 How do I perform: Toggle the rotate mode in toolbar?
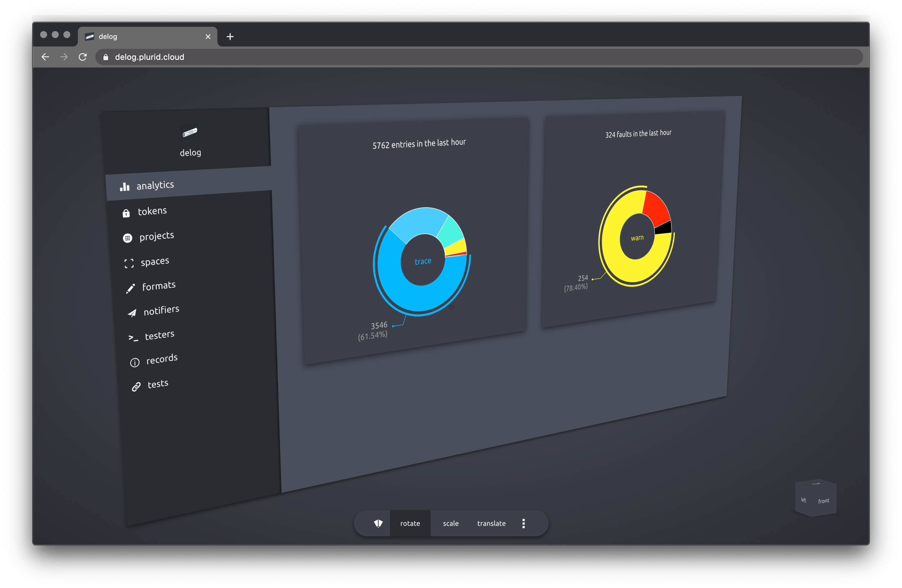[410, 523]
